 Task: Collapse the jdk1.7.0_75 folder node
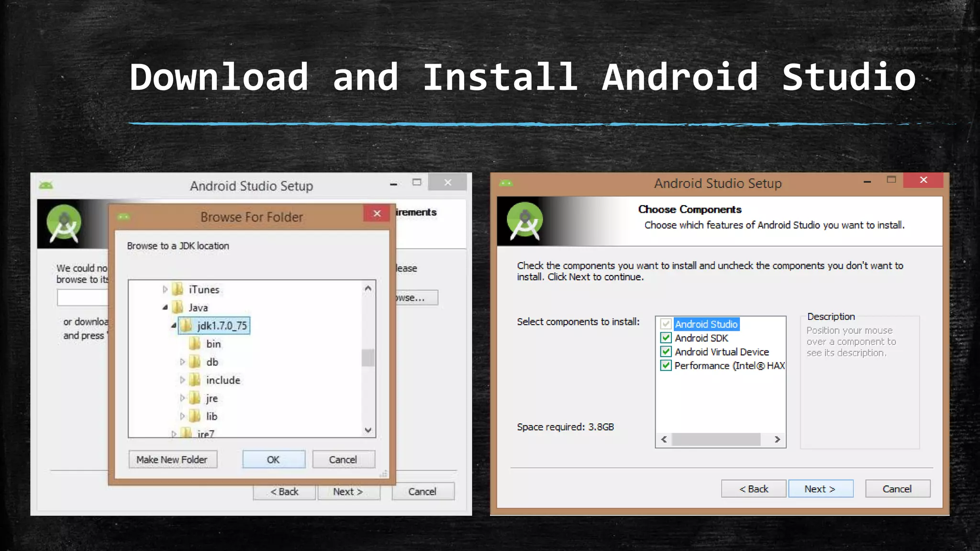pos(174,326)
